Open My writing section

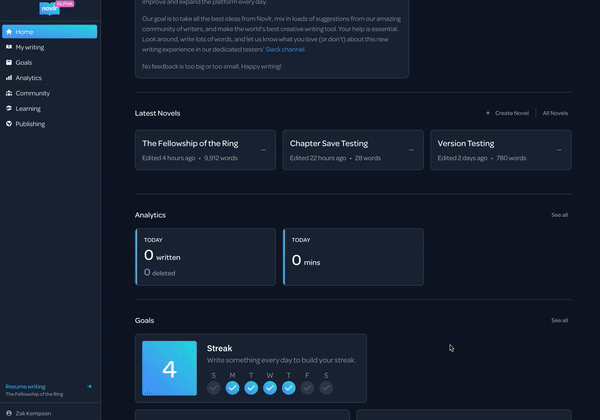click(x=49, y=47)
